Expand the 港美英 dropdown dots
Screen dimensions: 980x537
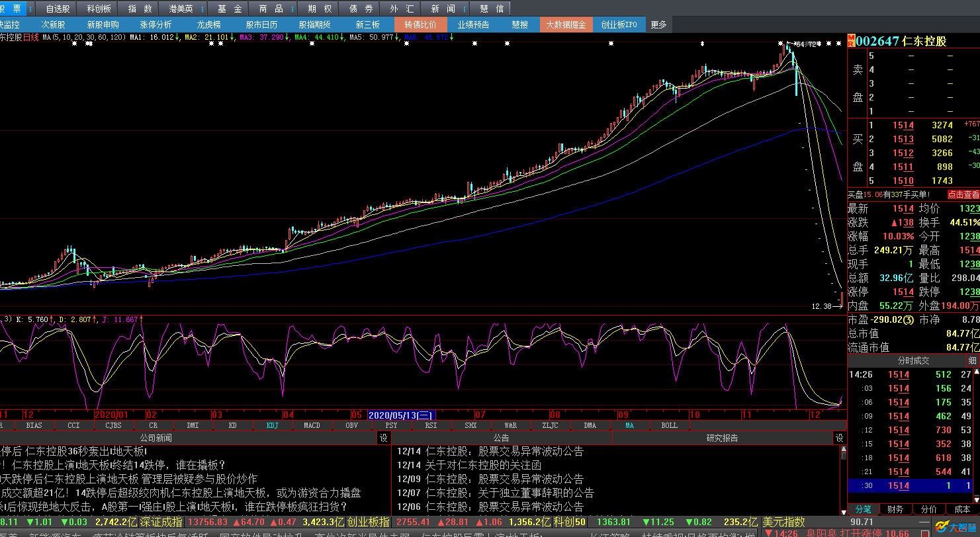202,9
